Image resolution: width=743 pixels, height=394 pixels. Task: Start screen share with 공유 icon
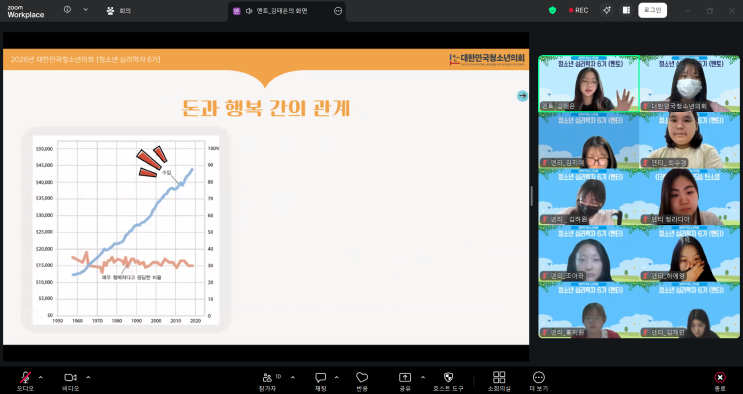click(x=405, y=381)
